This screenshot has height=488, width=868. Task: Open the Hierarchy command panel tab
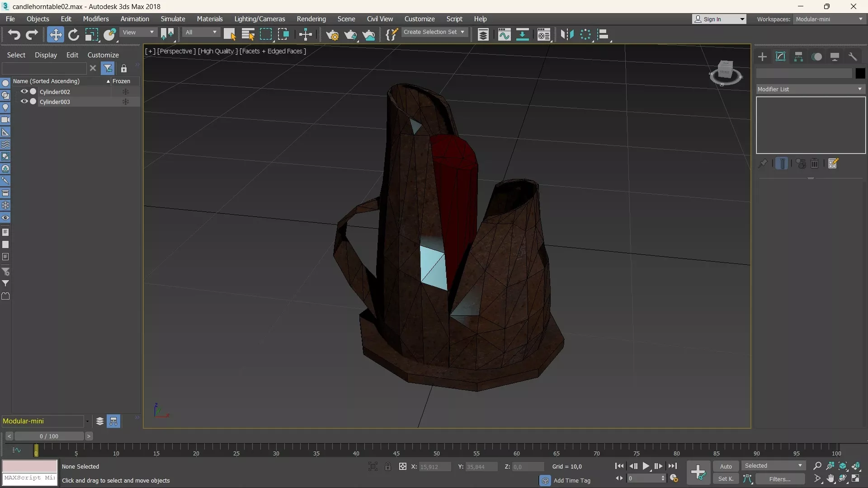pyautogui.click(x=799, y=56)
